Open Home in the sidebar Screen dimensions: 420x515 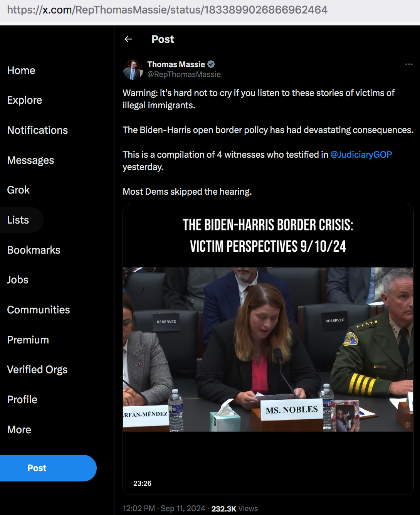pos(21,71)
